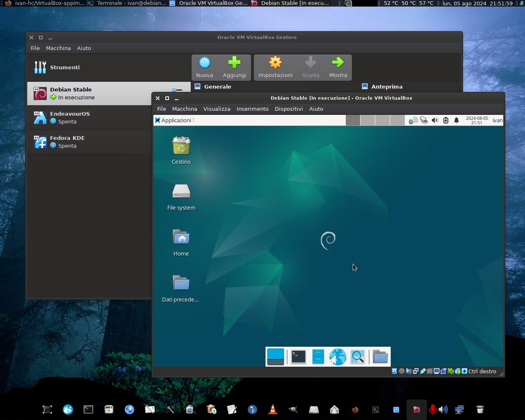Open the Visualizza menu in VM window

(217, 109)
